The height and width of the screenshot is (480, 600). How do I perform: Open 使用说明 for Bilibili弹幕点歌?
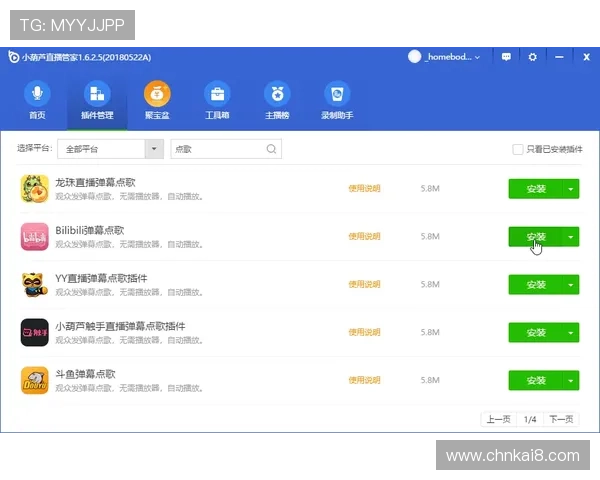(364, 236)
